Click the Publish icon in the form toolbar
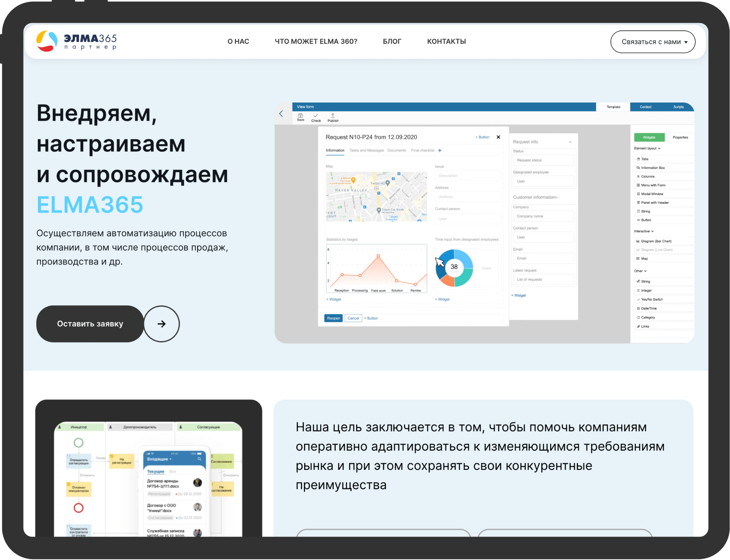Viewport: 730px width, 560px height. tap(333, 118)
